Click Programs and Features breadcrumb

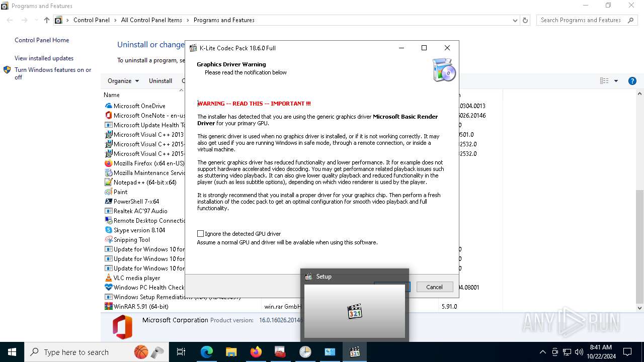(224, 20)
